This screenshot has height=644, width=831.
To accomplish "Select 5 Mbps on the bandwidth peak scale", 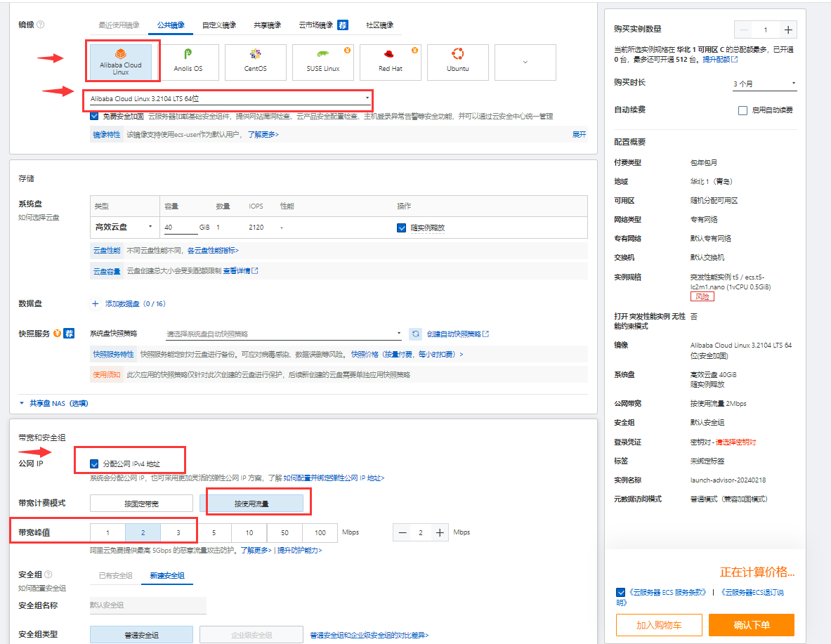I will click(x=214, y=532).
